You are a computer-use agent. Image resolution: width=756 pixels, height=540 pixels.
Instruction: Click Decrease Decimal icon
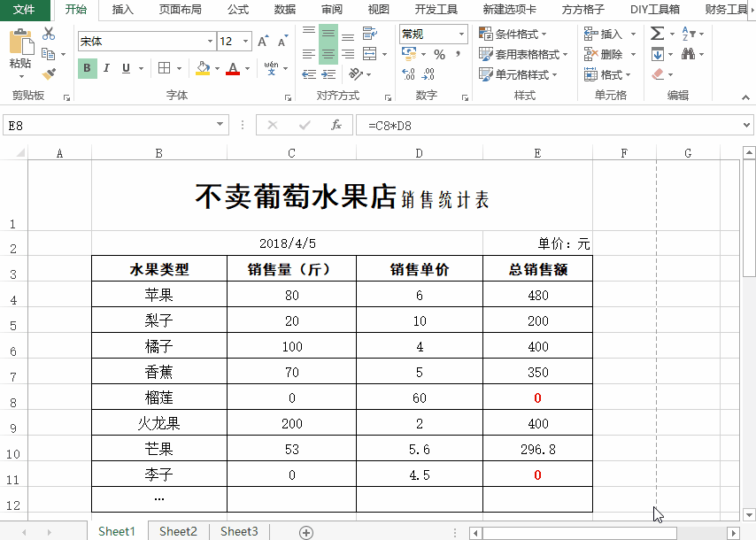point(428,74)
